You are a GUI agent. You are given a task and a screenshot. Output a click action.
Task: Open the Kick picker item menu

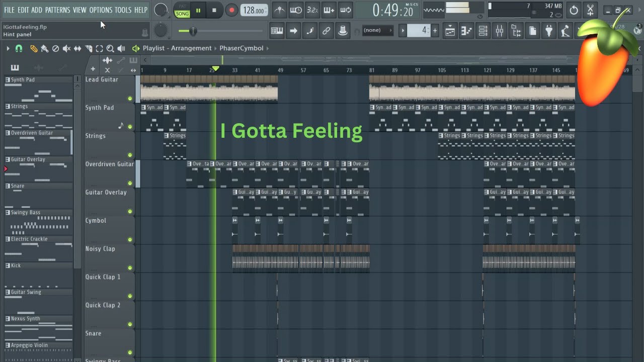pyautogui.click(x=8, y=265)
